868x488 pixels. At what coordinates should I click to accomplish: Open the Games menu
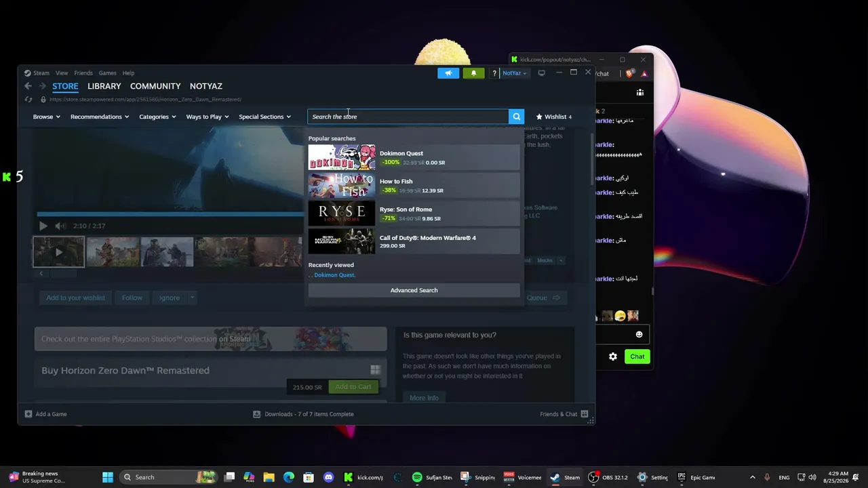click(108, 73)
